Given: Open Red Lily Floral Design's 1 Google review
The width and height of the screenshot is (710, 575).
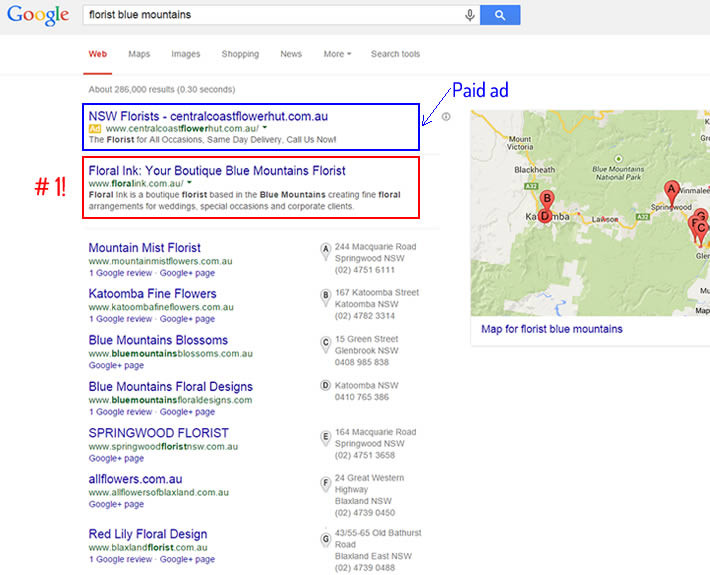Looking at the screenshot, I should coord(120,559).
